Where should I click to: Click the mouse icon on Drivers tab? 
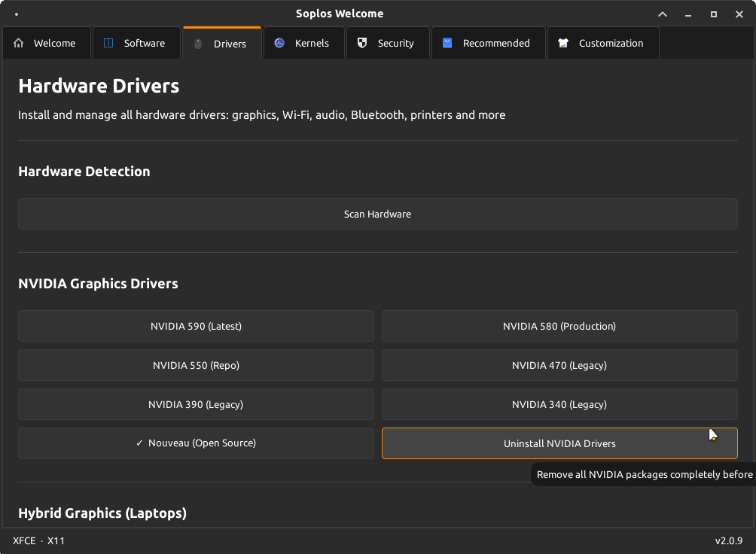point(198,44)
